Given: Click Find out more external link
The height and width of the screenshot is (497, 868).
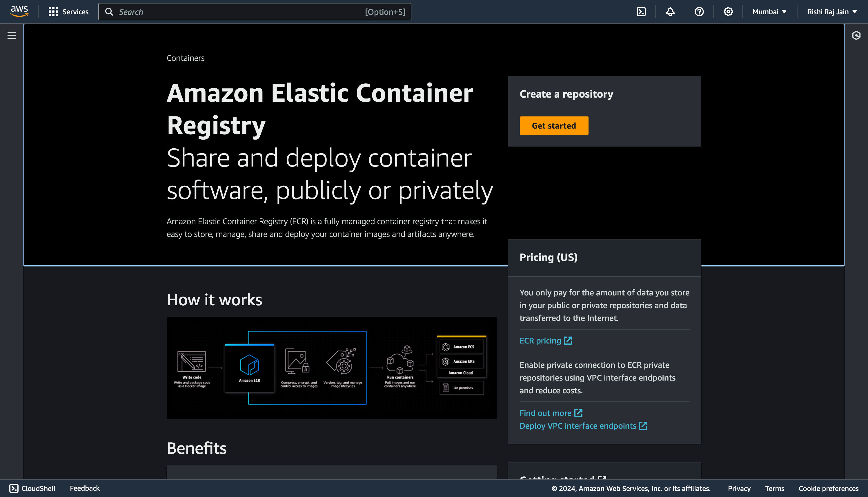Looking at the screenshot, I should coord(551,412).
